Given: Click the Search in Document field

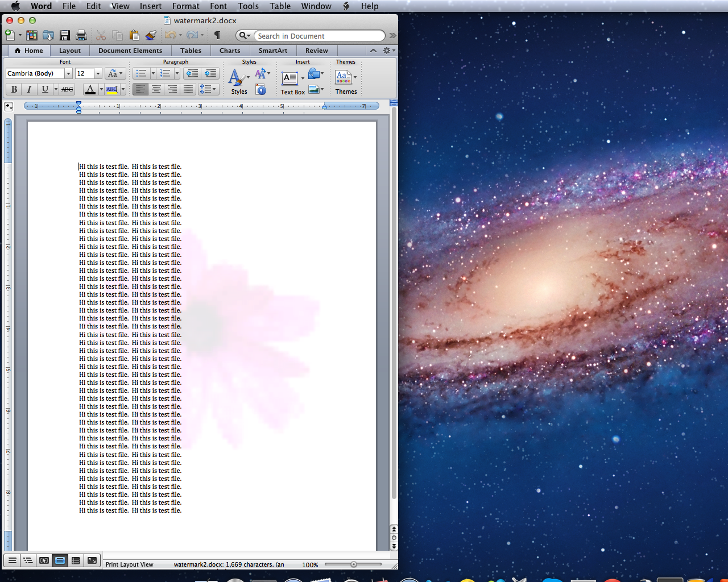Looking at the screenshot, I should point(318,36).
